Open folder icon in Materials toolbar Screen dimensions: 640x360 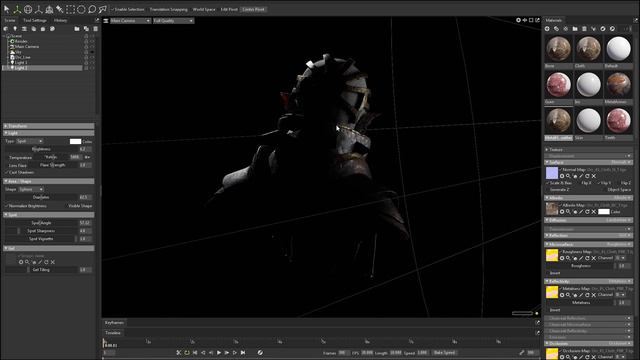(x=575, y=29)
